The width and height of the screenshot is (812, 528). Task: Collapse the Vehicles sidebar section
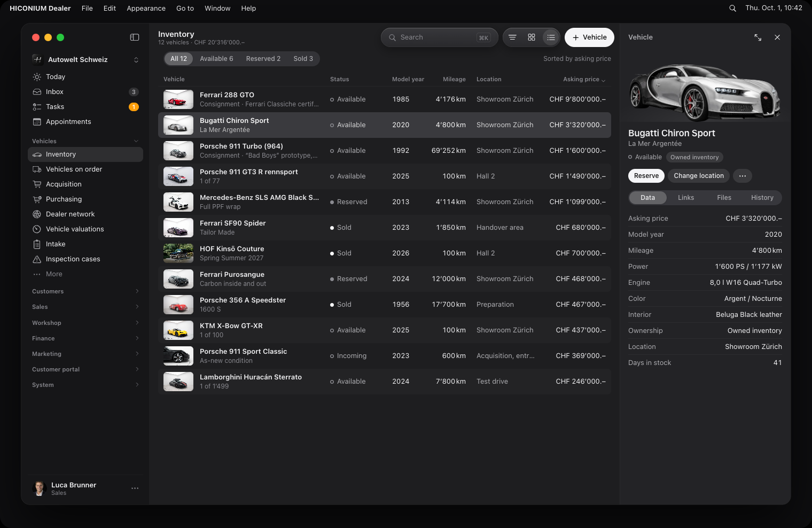(136, 141)
